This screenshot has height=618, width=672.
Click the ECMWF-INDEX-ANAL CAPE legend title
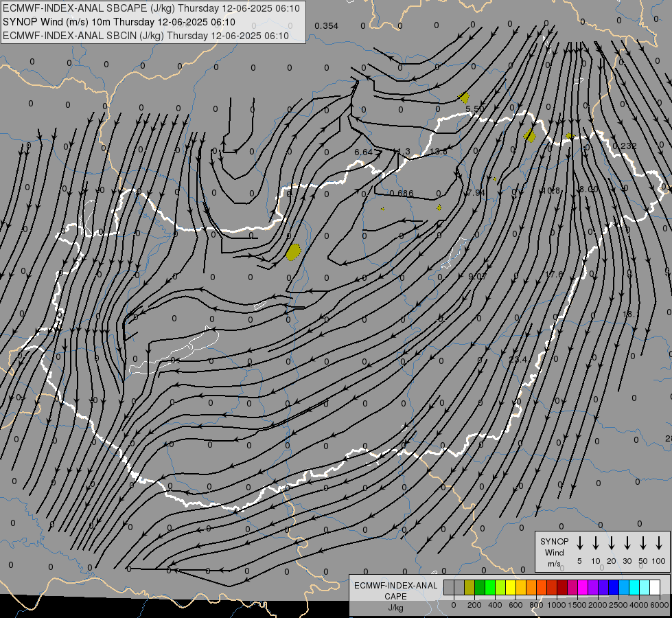395,591
